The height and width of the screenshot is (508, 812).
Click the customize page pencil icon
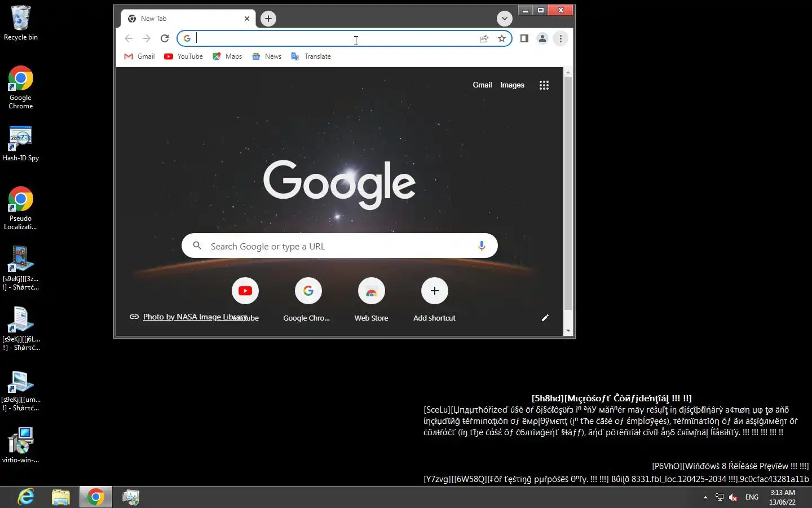tap(545, 318)
